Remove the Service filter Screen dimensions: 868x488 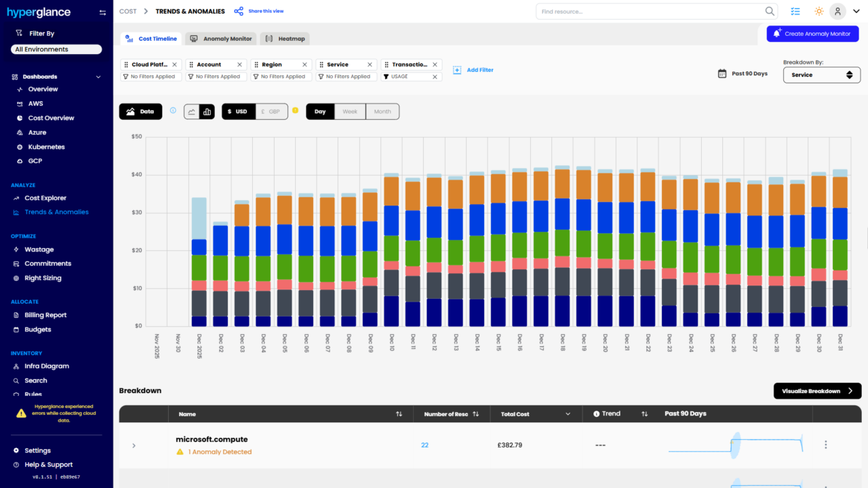(370, 64)
